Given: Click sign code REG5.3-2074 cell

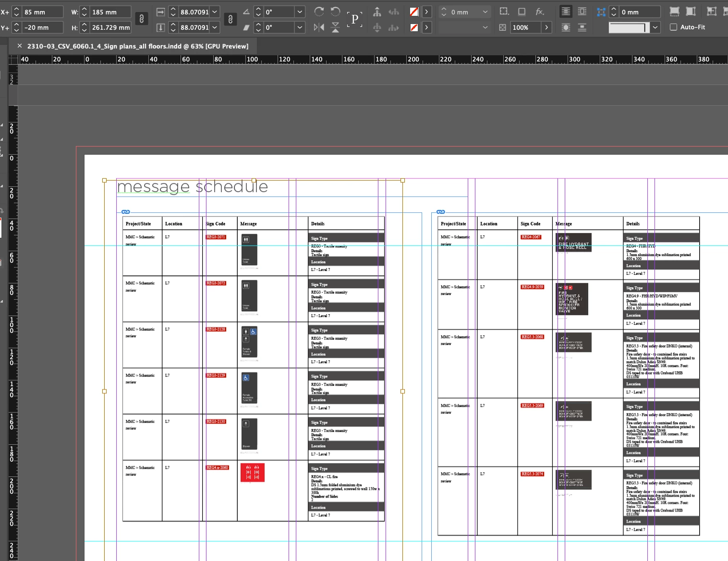Looking at the screenshot, I should pos(533,474).
